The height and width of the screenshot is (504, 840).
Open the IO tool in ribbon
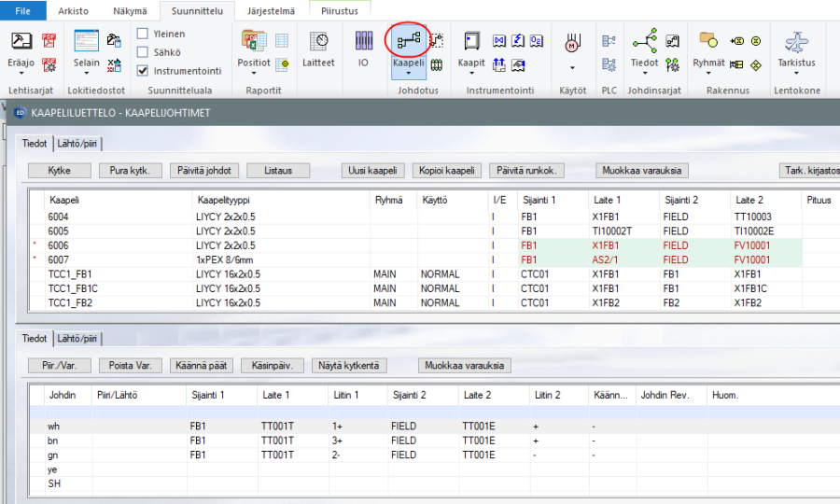[363, 42]
